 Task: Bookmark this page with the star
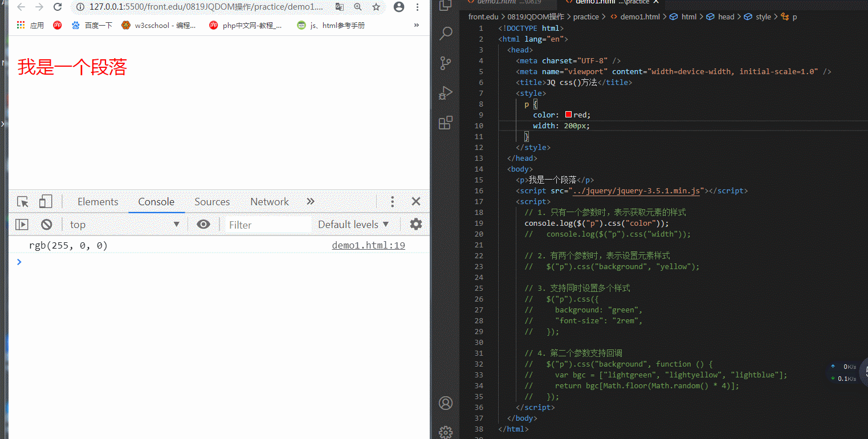(376, 7)
